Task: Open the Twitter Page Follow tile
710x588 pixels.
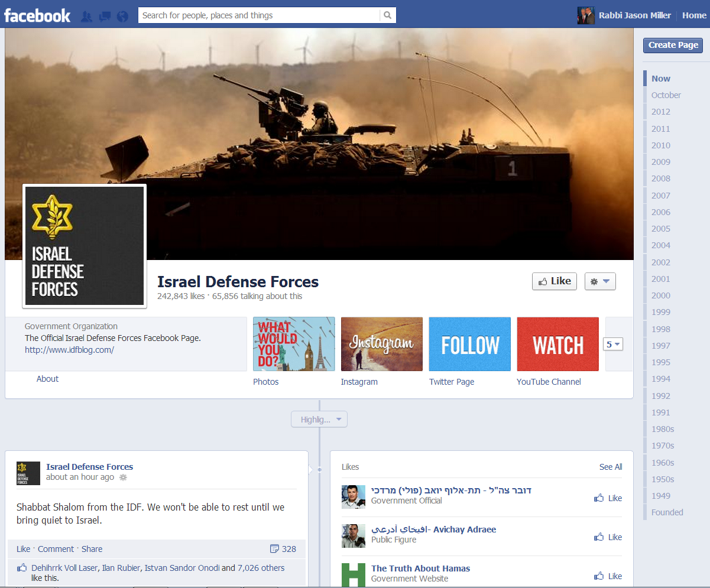Action: click(470, 344)
